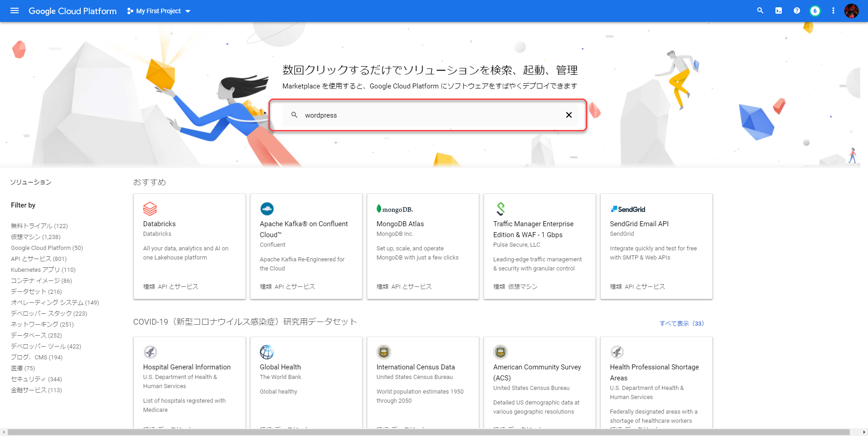Click inside the wordpress search field

[x=429, y=115]
